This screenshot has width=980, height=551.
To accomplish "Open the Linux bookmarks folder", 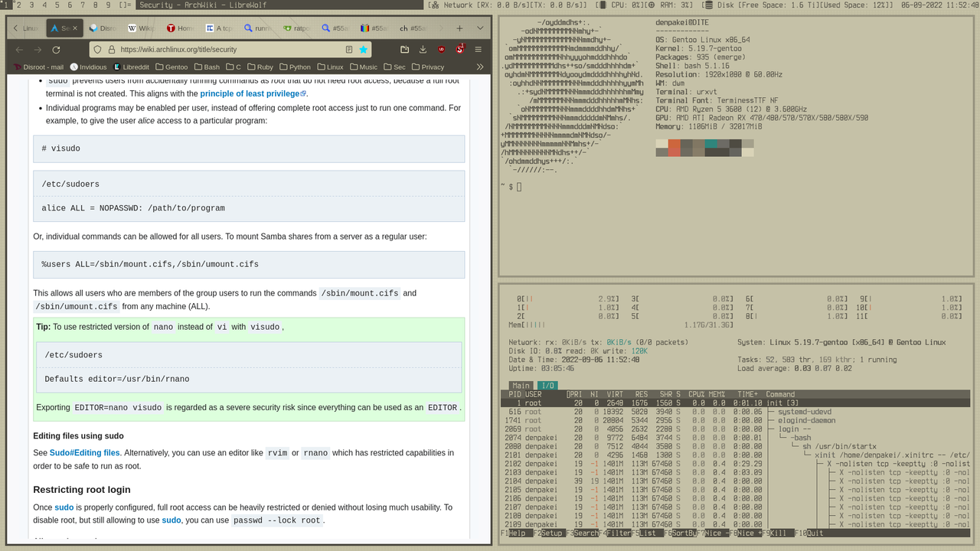I will pyautogui.click(x=331, y=67).
